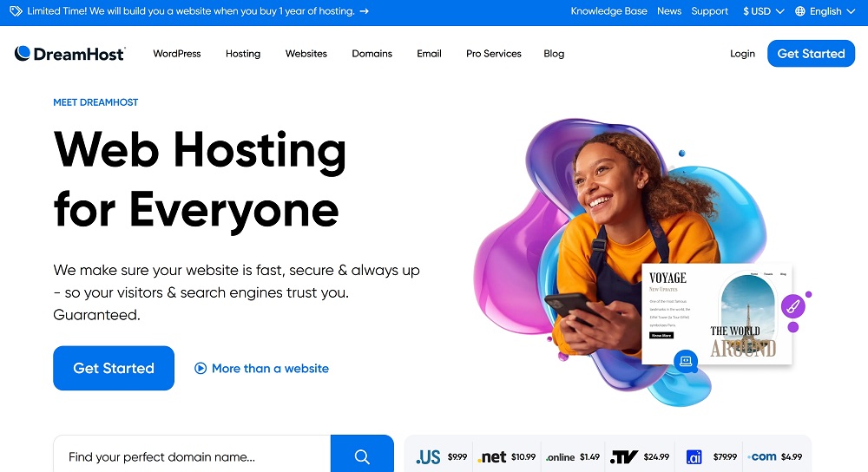Click the Get Started button in header

click(811, 54)
